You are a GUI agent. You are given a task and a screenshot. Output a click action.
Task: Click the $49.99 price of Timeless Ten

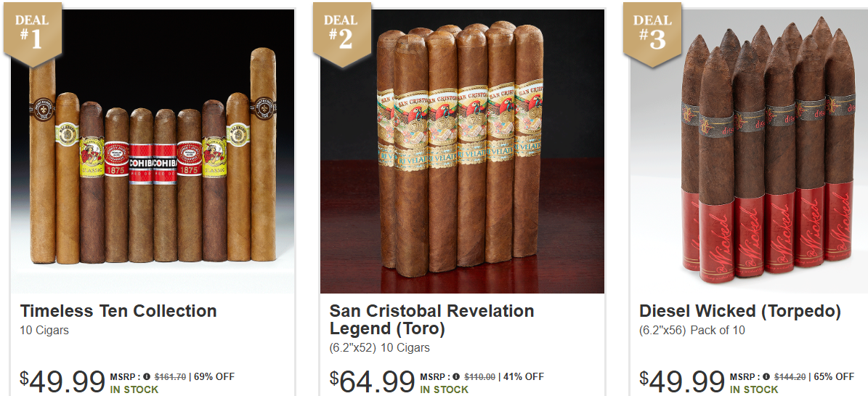62,381
